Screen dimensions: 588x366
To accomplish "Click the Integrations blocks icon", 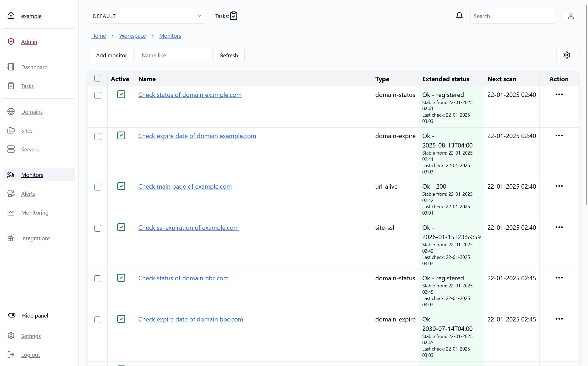I will pyautogui.click(x=11, y=238).
